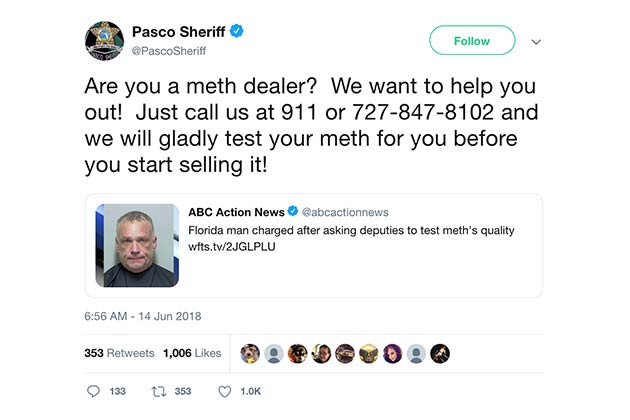Click the Pasco Sheriff profile avatar

pos(104,41)
